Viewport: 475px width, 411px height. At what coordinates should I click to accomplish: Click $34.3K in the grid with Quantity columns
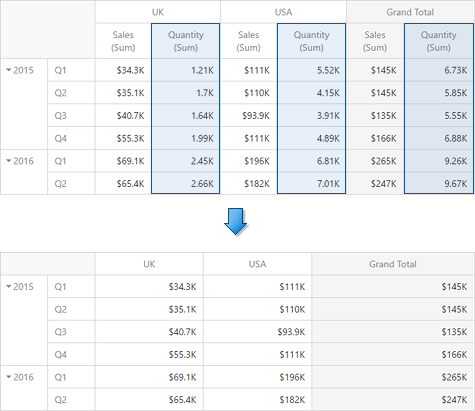tap(123, 70)
